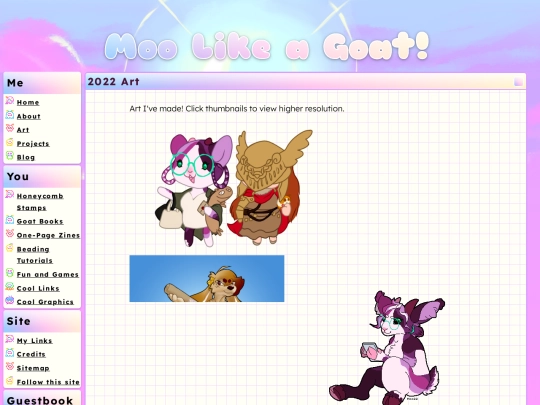The height and width of the screenshot is (405, 540).
Task: Go to Fun and Games
Action: (48, 274)
